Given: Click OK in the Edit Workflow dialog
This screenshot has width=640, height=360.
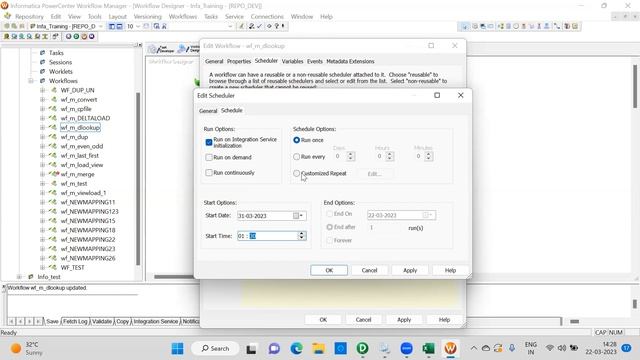Looking at the screenshot, I should click(323, 320).
